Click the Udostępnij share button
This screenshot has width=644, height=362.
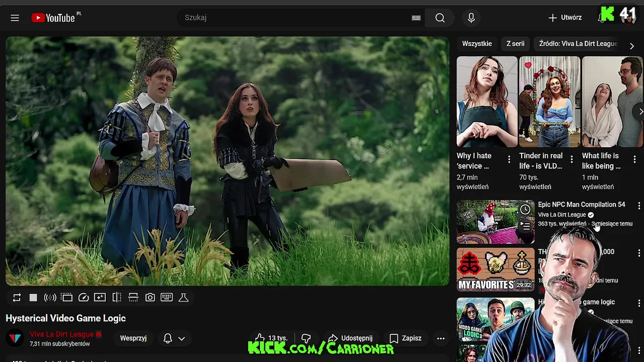350,338
